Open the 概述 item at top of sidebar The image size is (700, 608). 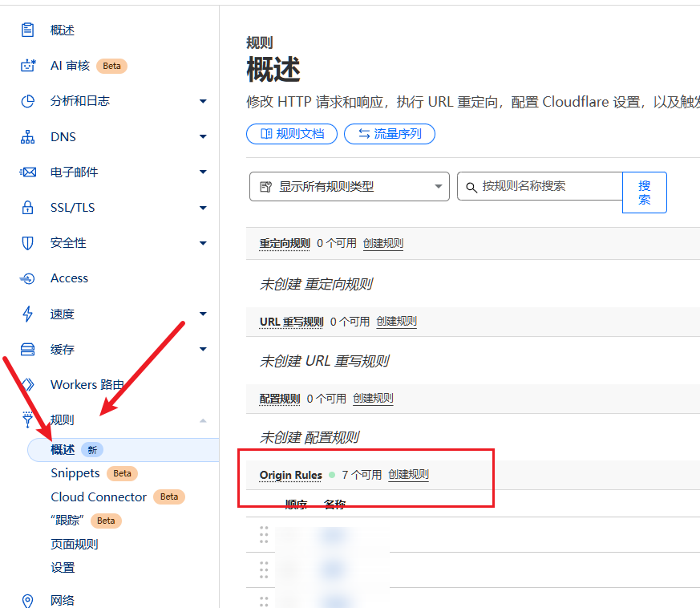point(63,30)
